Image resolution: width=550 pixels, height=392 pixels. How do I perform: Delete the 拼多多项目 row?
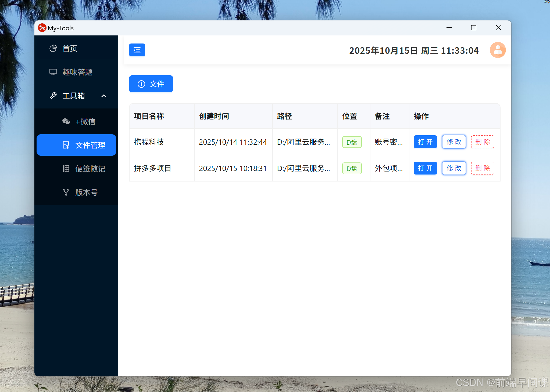[483, 168]
